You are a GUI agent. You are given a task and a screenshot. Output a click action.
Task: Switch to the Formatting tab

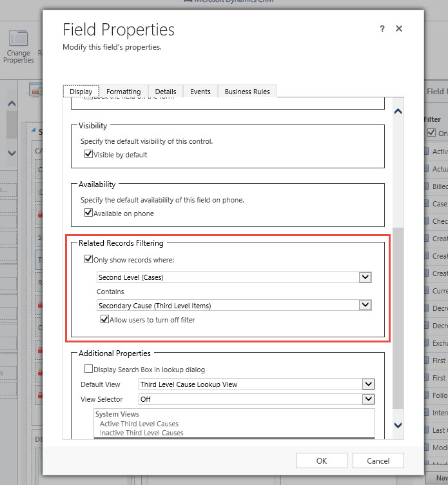(123, 92)
